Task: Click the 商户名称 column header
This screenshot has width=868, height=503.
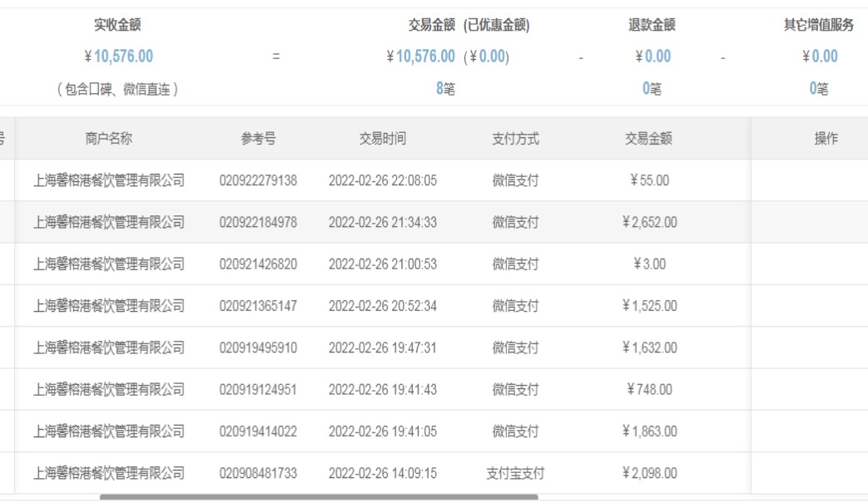Action: (x=108, y=139)
